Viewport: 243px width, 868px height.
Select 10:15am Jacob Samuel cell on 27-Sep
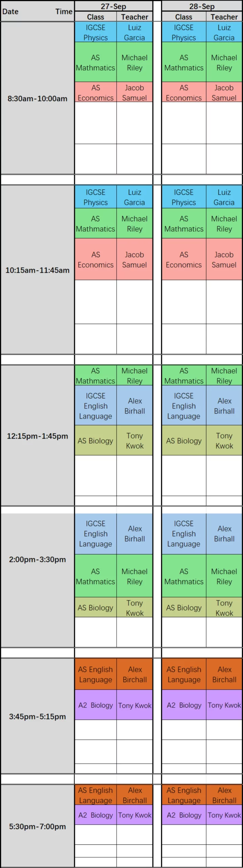click(x=135, y=259)
